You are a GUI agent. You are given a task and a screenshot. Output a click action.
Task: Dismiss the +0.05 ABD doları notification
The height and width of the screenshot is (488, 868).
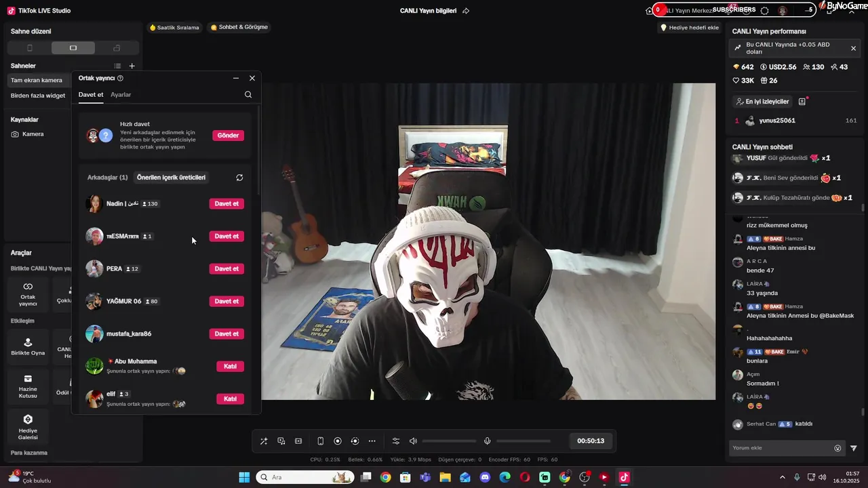pos(853,48)
